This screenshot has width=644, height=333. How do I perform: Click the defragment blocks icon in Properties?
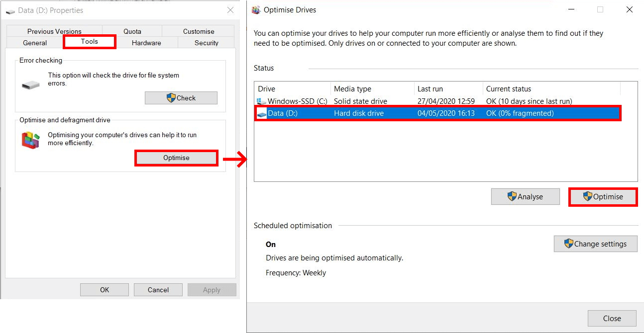30,140
